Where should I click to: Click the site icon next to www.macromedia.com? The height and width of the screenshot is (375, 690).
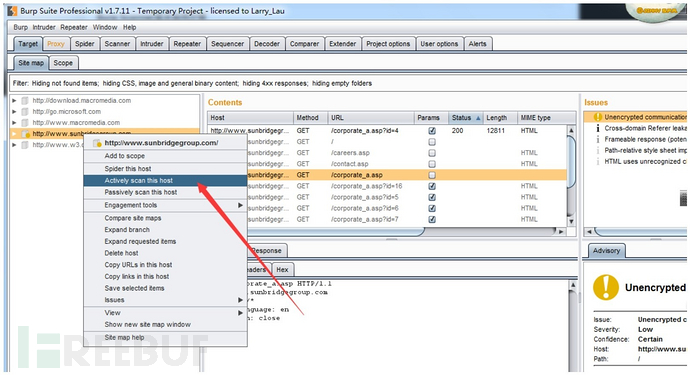pyautogui.click(x=25, y=123)
